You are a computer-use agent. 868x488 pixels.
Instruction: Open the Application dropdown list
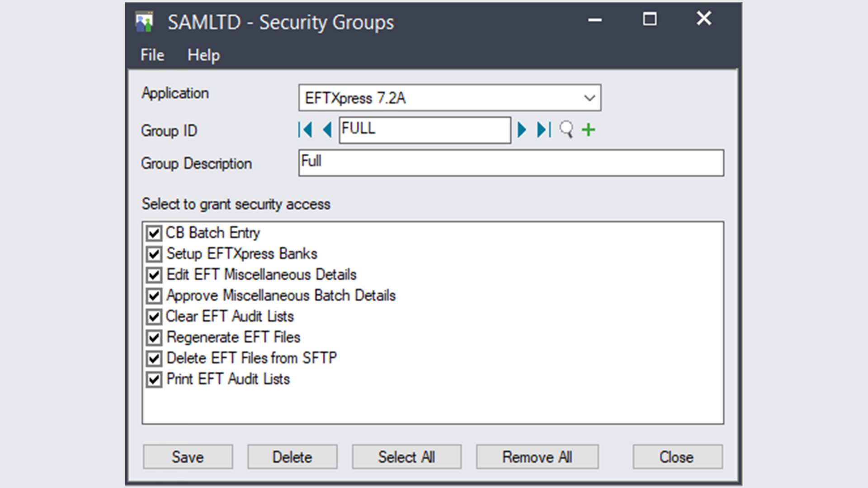coord(589,98)
